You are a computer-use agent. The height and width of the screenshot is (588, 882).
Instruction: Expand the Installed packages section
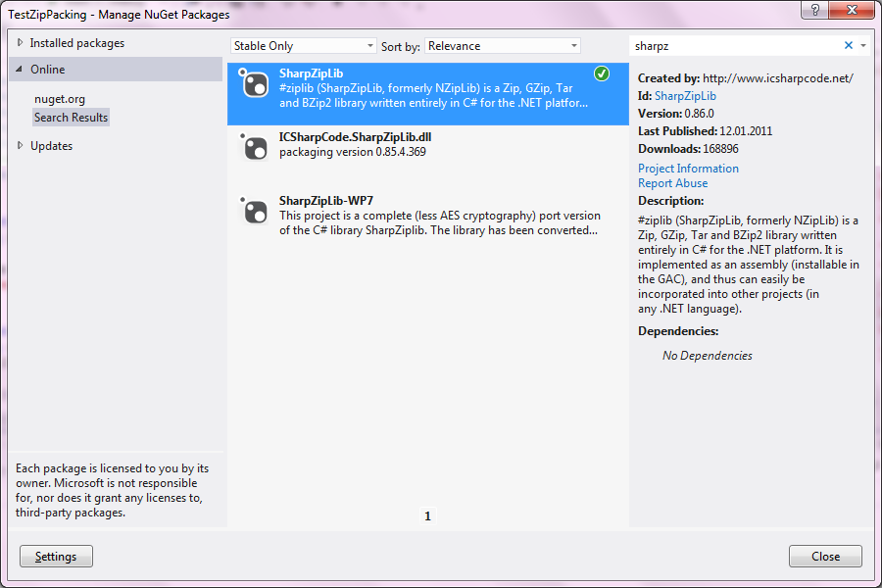77,42
